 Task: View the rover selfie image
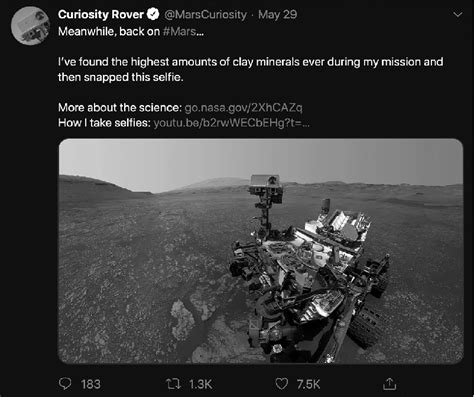point(261,251)
